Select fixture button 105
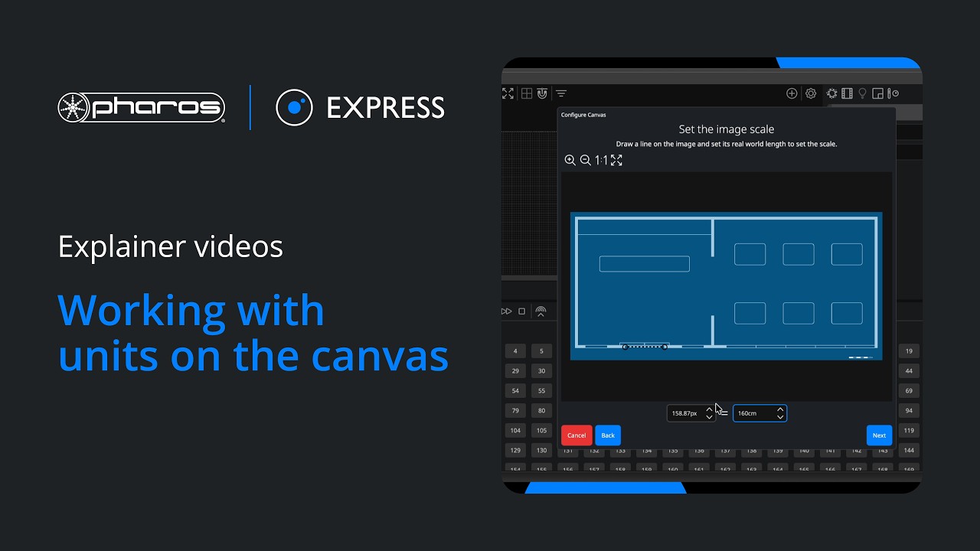This screenshot has width=980, height=551. tap(541, 431)
